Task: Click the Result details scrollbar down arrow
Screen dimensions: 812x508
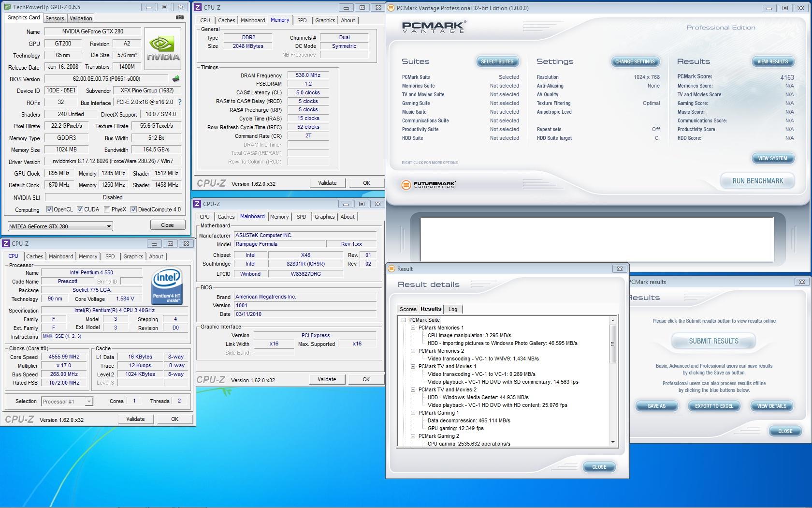Action: 613,442
